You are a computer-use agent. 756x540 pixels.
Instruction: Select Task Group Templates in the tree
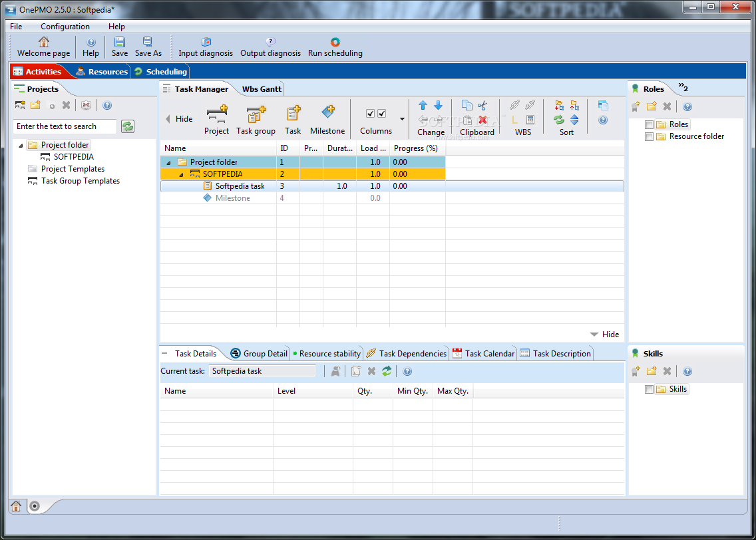(x=80, y=181)
